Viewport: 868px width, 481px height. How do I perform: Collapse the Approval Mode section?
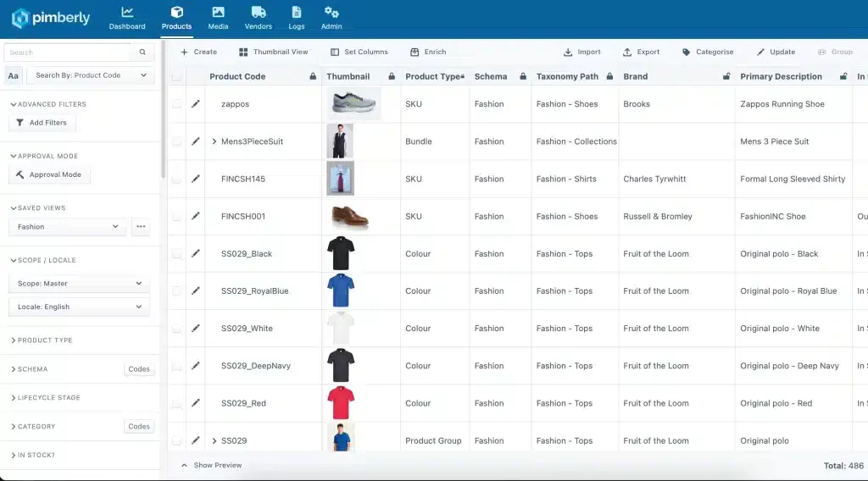coord(44,156)
